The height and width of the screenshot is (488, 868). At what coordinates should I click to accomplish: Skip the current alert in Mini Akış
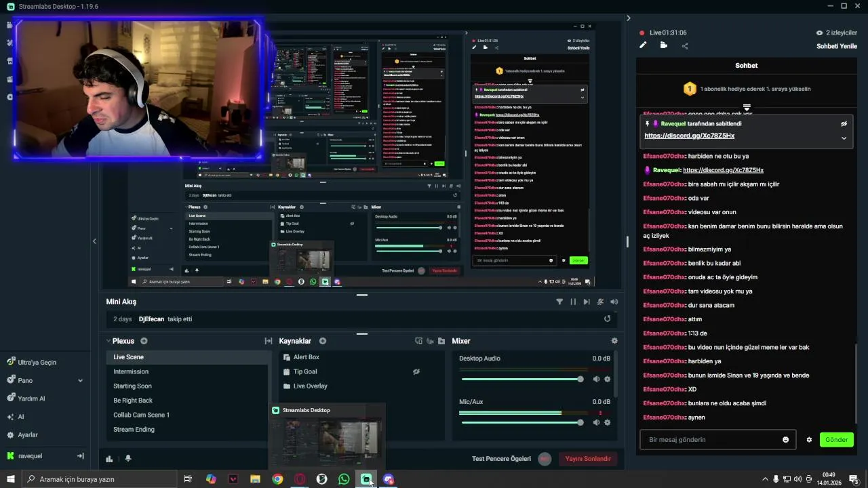coord(587,302)
